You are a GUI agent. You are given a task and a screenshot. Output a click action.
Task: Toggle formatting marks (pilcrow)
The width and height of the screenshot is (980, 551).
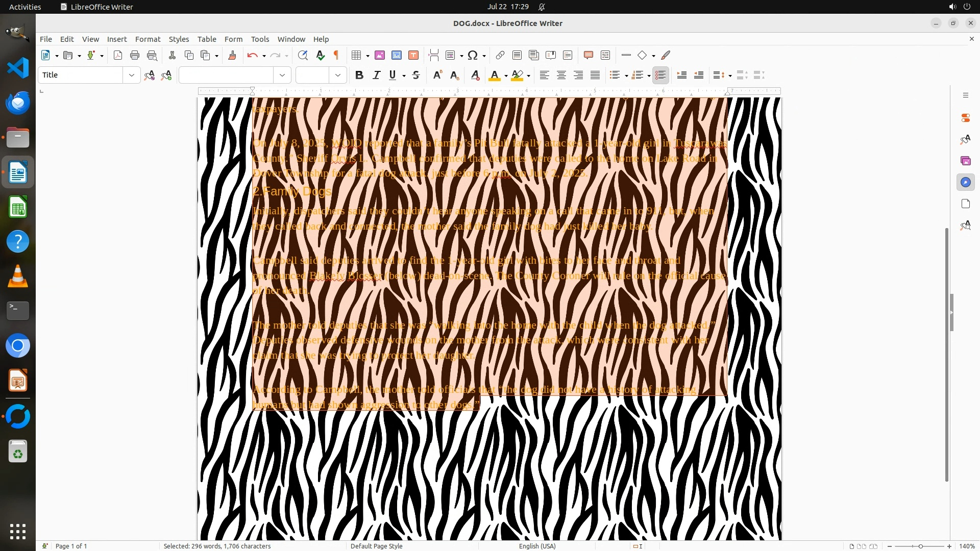click(x=336, y=55)
